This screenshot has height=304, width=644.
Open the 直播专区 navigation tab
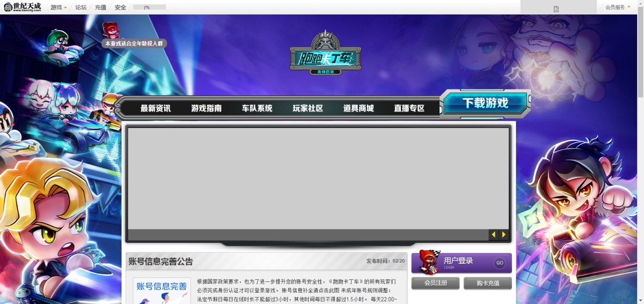[409, 108]
